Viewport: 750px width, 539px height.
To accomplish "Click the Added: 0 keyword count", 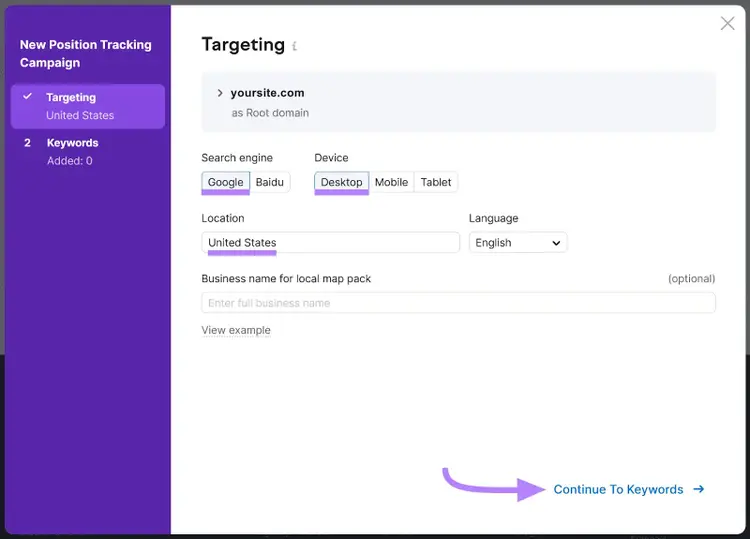I will [x=70, y=161].
